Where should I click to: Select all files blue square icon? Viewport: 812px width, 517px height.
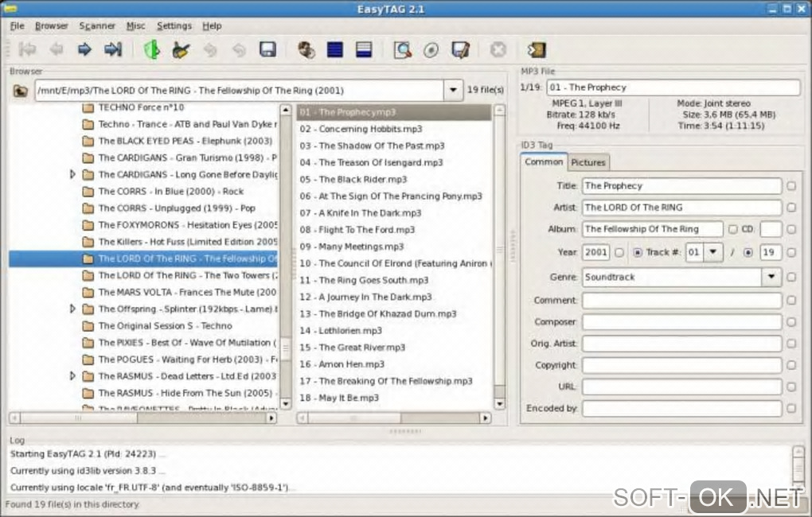pyautogui.click(x=335, y=49)
